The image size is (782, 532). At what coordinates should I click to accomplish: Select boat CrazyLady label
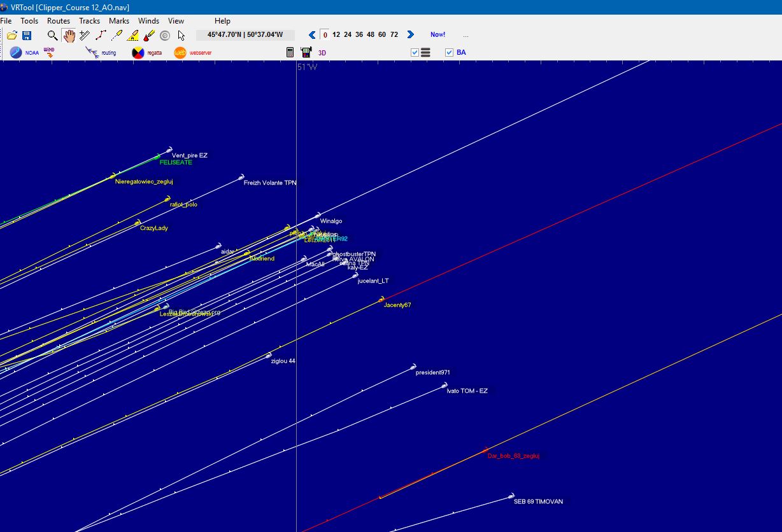154,228
